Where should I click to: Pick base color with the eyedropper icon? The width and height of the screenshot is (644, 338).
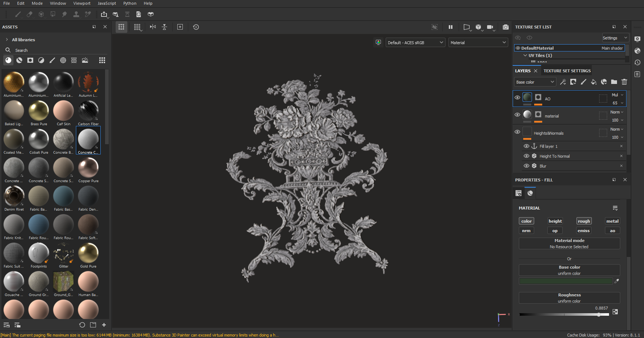pos(617,281)
